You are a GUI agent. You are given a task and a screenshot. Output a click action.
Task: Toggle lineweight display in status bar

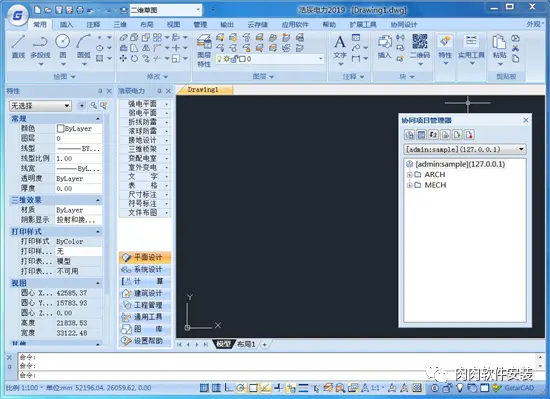303,388
